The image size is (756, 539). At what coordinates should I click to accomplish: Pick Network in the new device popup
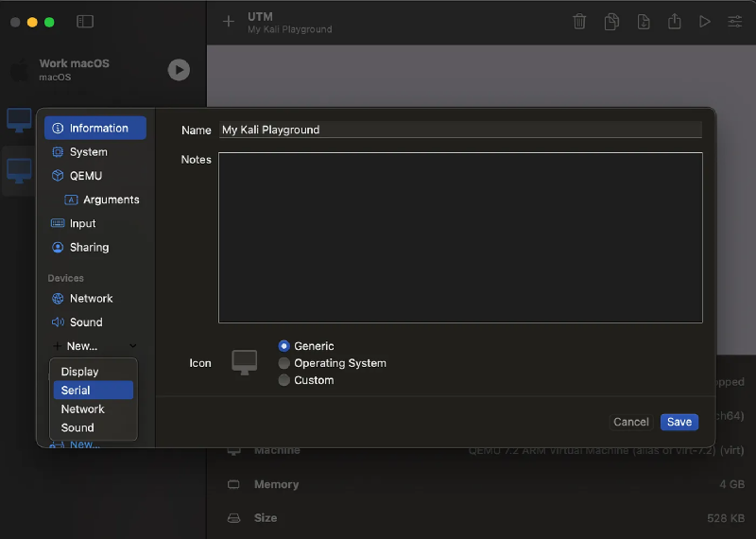point(82,409)
